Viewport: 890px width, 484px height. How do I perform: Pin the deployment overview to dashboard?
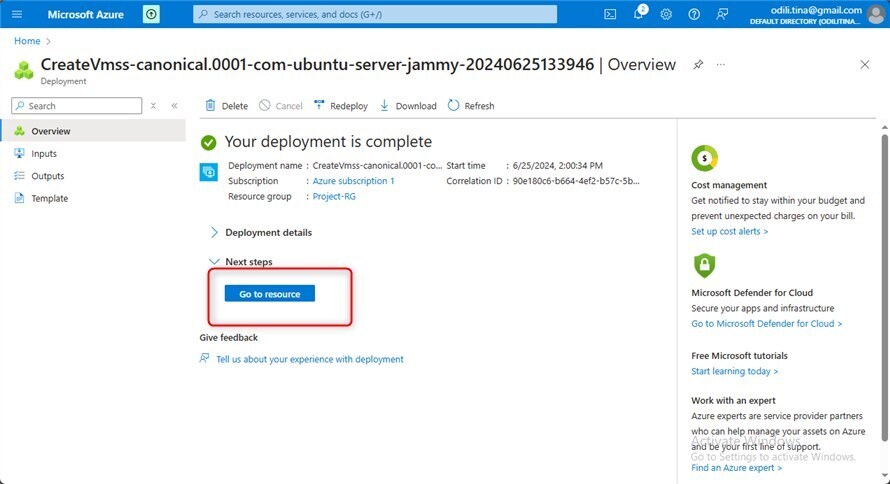coord(698,65)
